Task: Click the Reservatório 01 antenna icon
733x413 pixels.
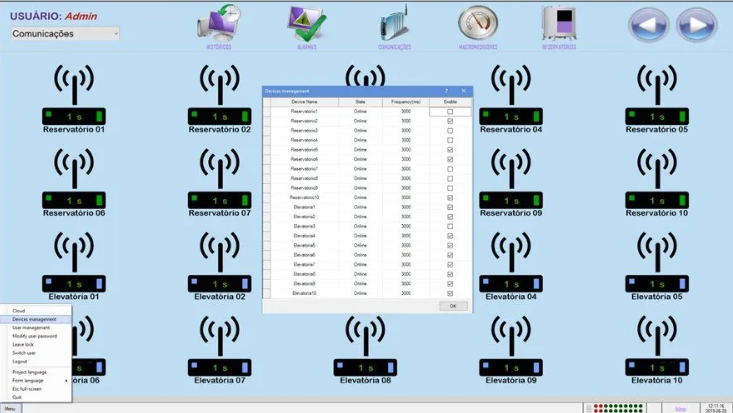Action: coord(73,84)
